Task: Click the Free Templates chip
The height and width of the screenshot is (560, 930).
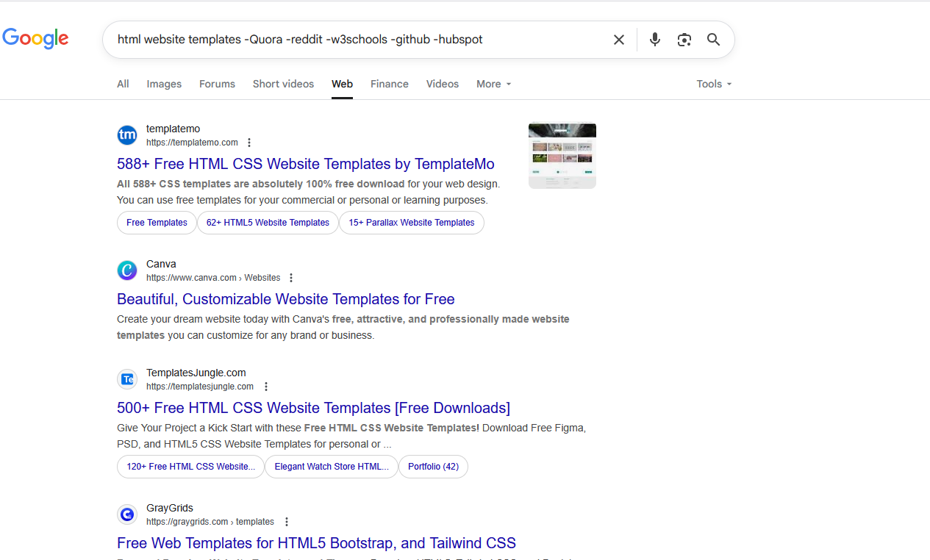Action: tap(157, 223)
